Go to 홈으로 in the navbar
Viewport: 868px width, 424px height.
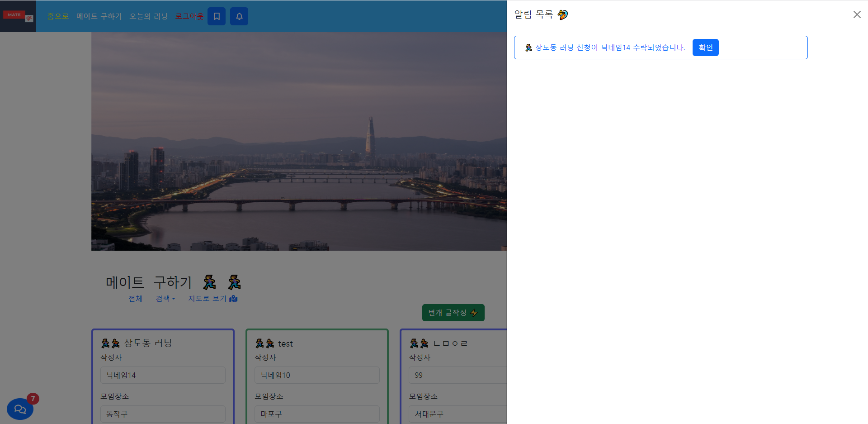[x=58, y=16]
